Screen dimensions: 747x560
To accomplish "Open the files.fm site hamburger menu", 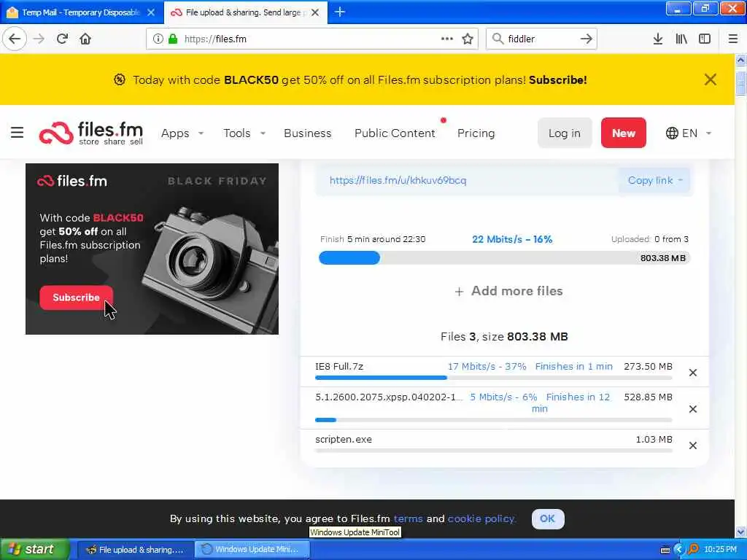I will (18, 133).
